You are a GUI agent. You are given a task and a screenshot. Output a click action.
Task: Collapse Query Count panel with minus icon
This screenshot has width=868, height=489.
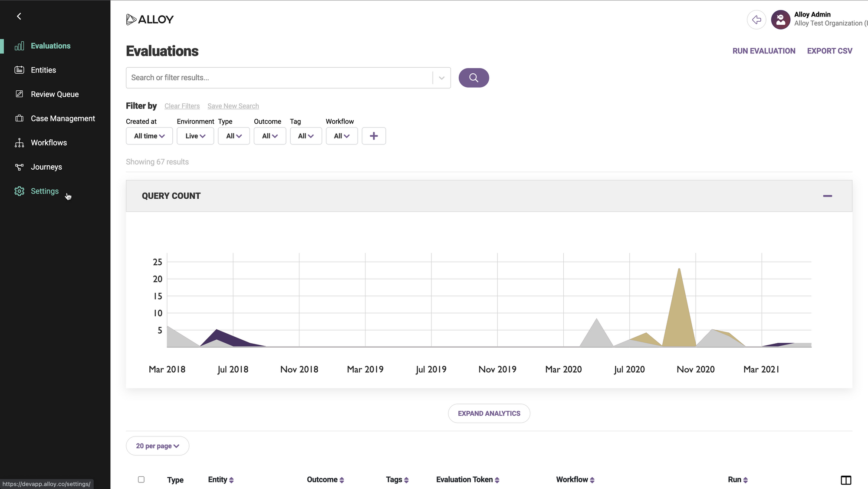click(x=827, y=196)
